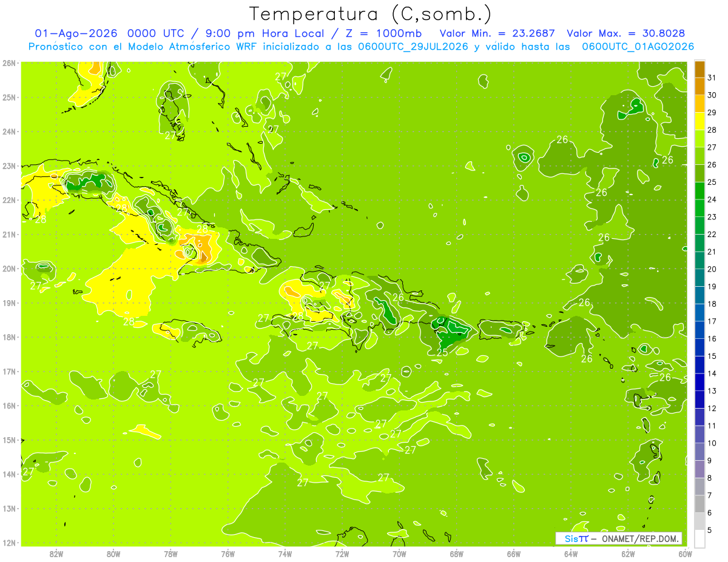The width and height of the screenshot is (728, 562).
Task: Click the longitude axis label '68W'
Action: click(x=457, y=553)
